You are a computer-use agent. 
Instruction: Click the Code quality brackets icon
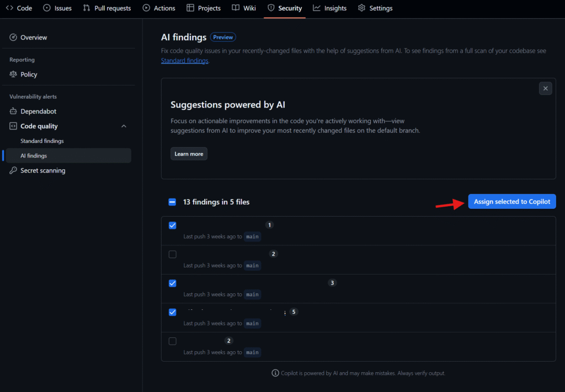[14, 126]
